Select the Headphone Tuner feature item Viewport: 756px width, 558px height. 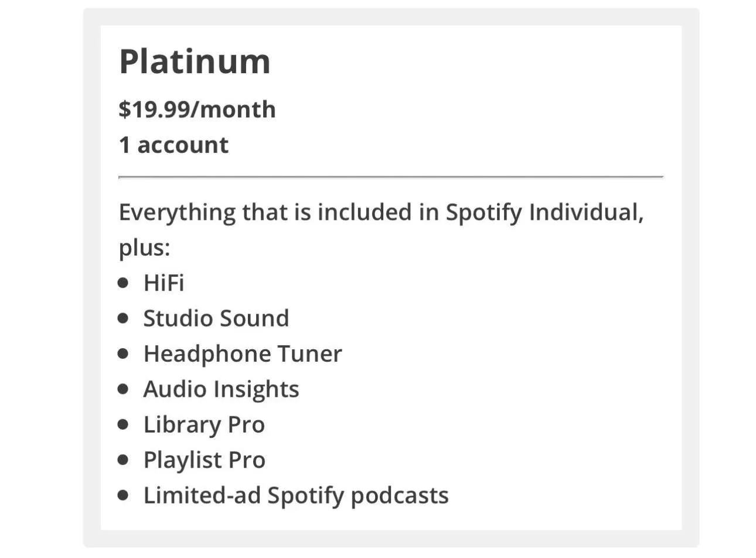(x=243, y=354)
